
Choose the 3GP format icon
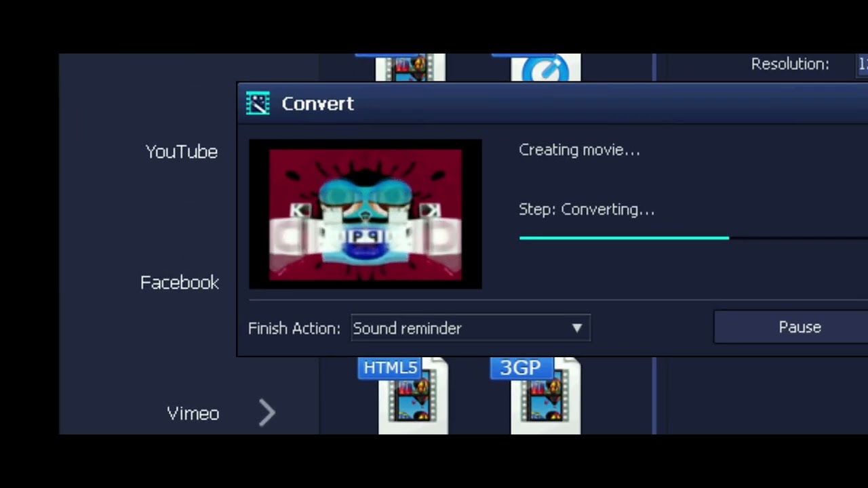tap(536, 396)
